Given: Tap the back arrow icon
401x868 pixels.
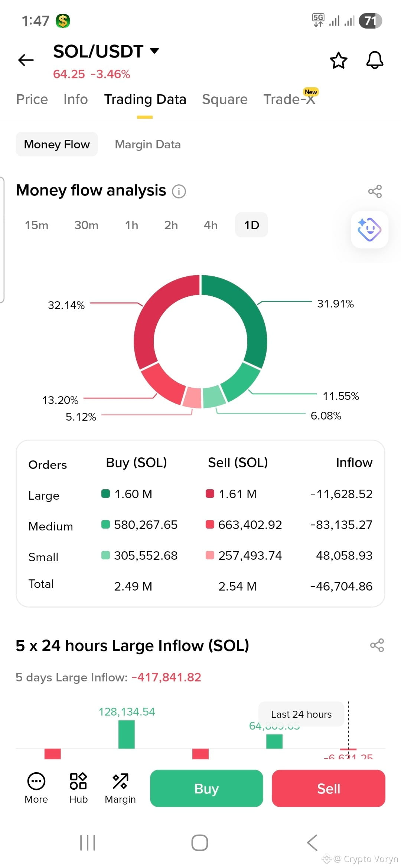Looking at the screenshot, I should 26,60.
